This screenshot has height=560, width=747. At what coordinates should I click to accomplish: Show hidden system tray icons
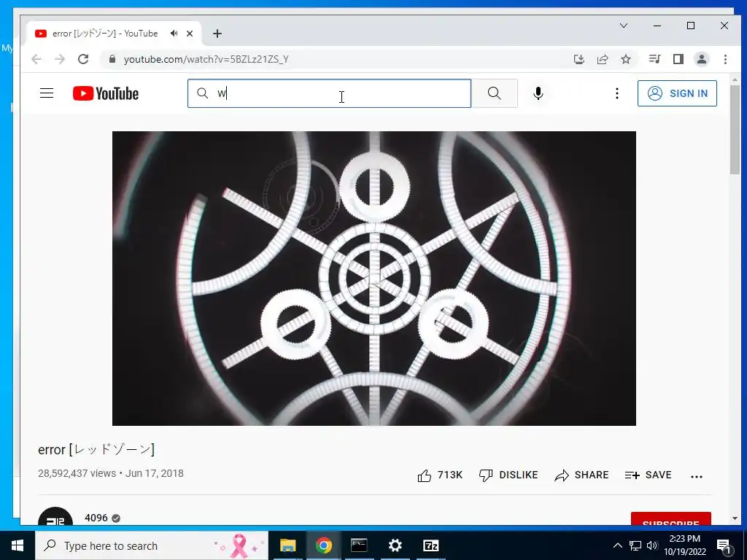pyautogui.click(x=617, y=545)
